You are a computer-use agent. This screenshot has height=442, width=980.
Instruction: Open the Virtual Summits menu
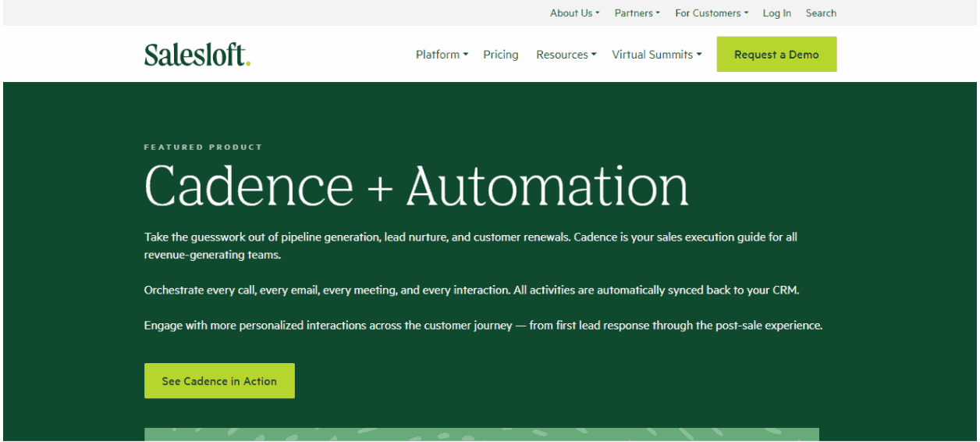pyautogui.click(x=657, y=55)
